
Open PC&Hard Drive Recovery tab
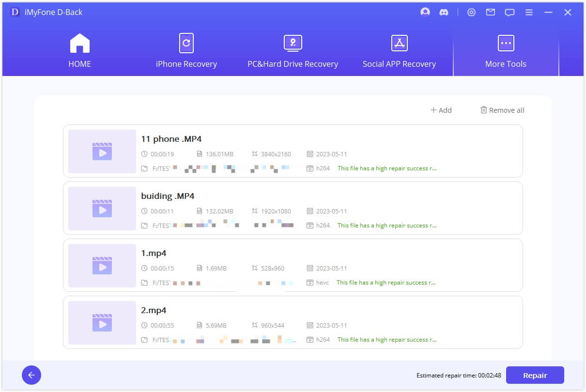[293, 51]
